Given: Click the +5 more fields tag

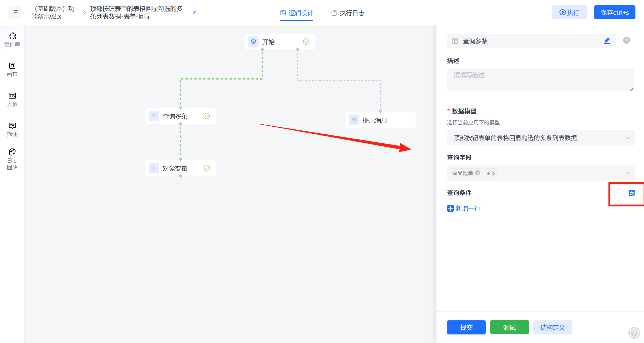Looking at the screenshot, I should click(491, 173).
